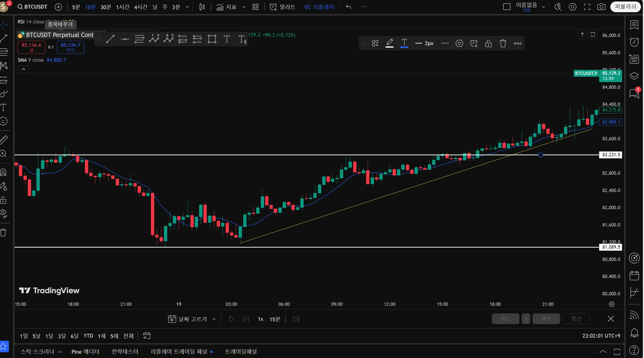Open chats panel with notification badge
The width and height of the screenshot is (644, 358).
[634, 94]
